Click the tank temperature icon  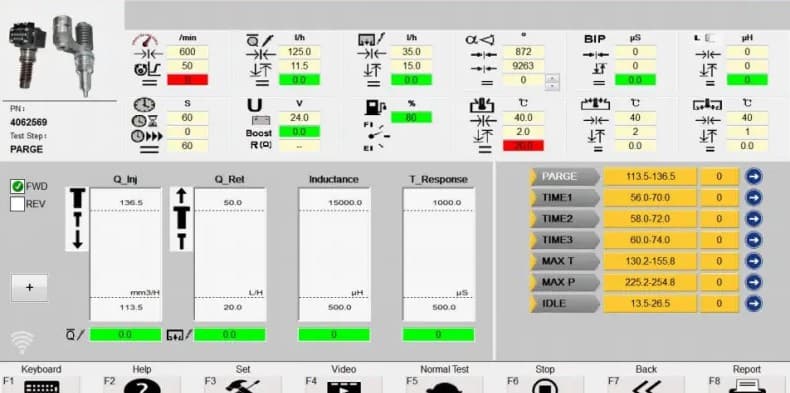[482, 106]
